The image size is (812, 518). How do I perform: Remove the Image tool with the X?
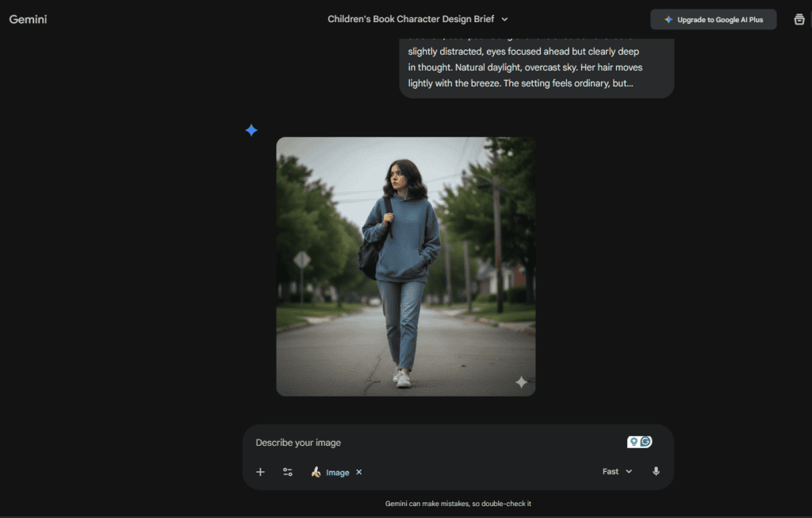358,471
